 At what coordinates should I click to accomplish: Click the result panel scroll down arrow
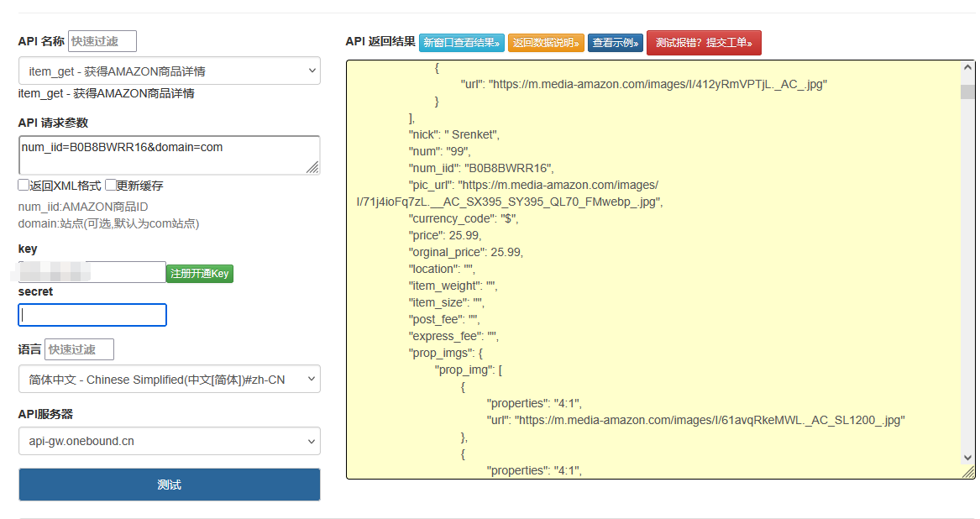pos(967,458)
